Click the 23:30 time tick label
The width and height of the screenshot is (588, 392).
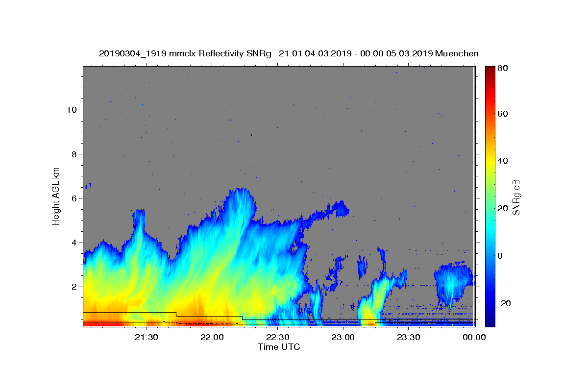coord(408,337)
